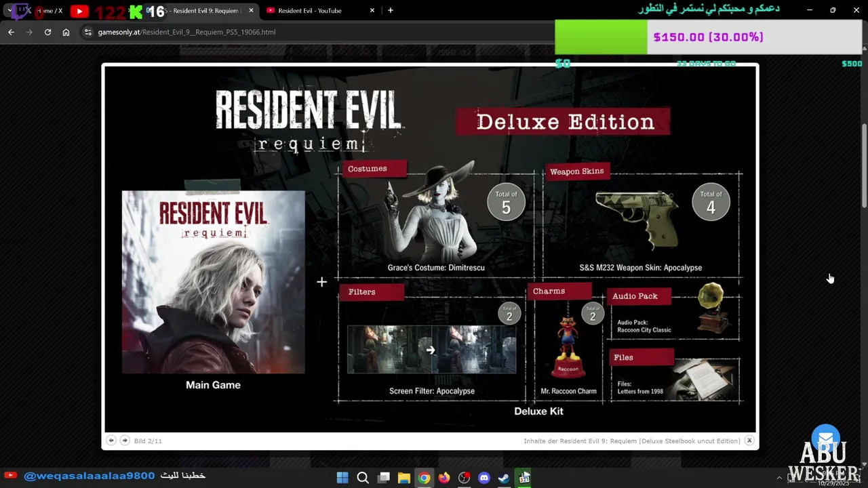Viewport: 868px width, 488px height.
Task: Focus the gamesonly.at address bar URL
Action: [186, 32]
